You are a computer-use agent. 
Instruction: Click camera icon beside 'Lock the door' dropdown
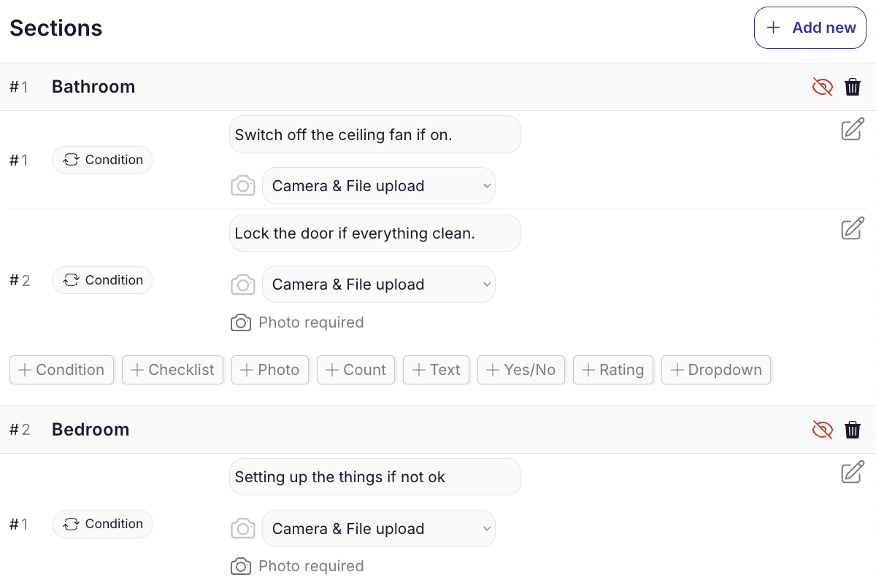click(x=243, y=285)
